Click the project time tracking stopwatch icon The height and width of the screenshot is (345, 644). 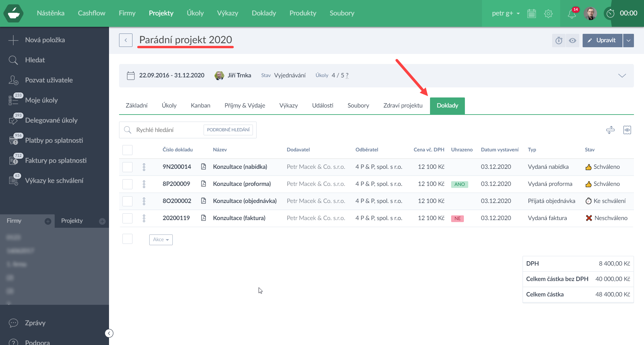(x=559, y=41)
